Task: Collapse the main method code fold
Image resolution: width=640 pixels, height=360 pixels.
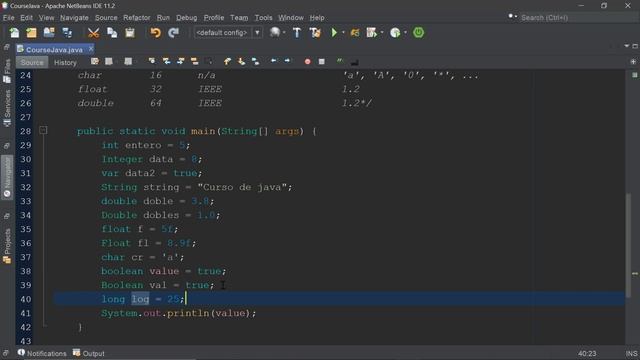Action: (43, 130)
